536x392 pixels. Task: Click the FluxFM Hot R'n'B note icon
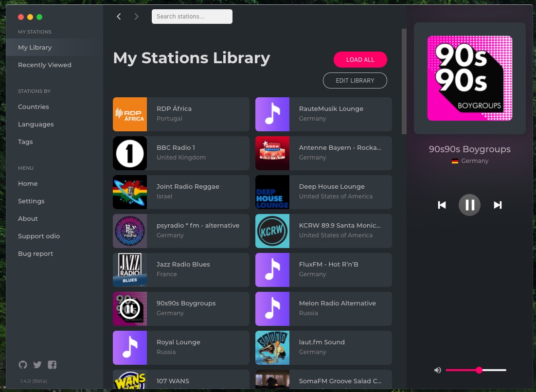[x=272, y=270]
